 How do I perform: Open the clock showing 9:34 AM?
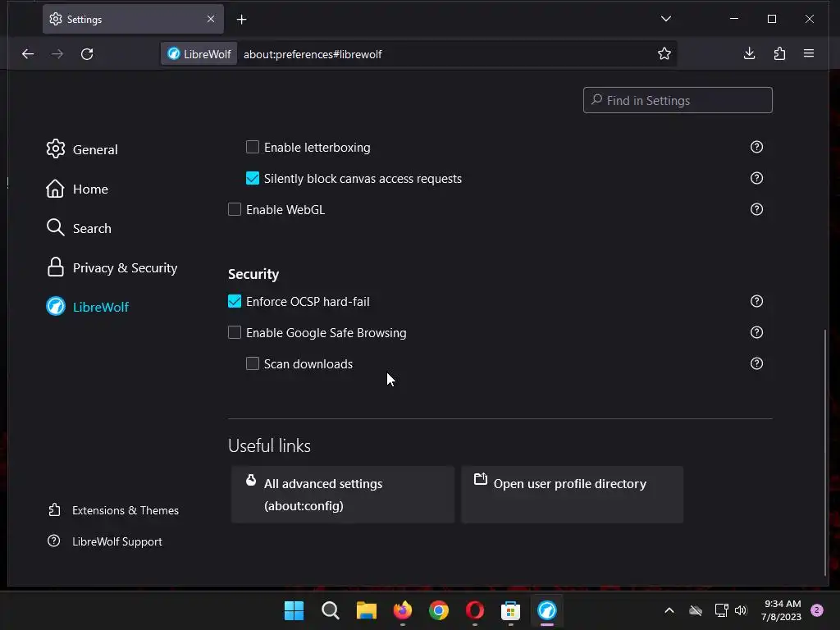(781, 610)
